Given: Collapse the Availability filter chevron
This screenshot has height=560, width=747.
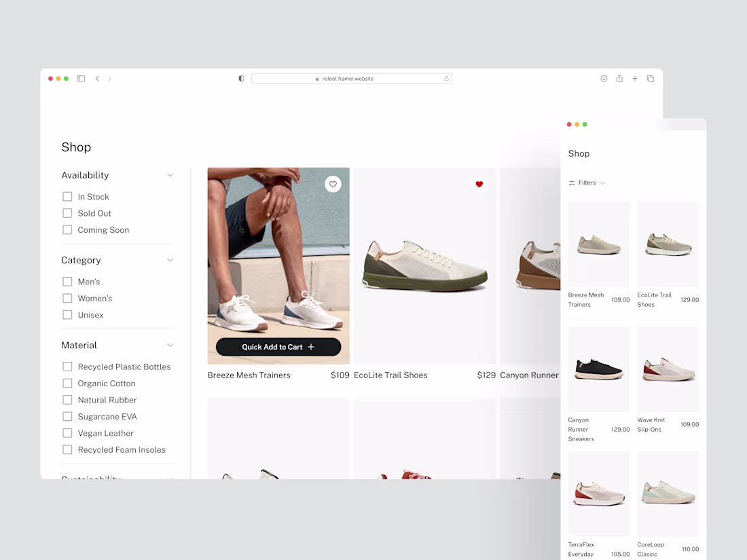Looking at the screenshot, I should pos(170,175).
